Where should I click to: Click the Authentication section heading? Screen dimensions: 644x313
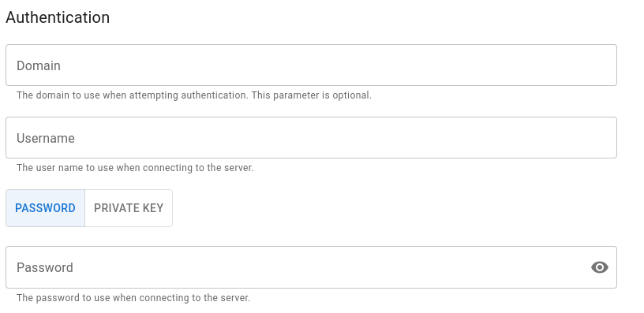[58, 17]
